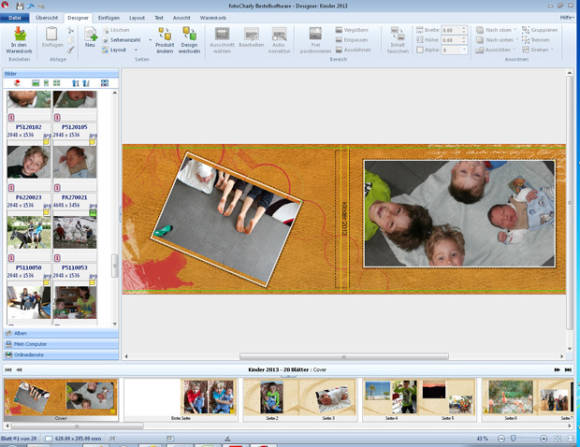
Task: Switch to the Warenkorb ribbon tab
Action: click(x=213, y=18)
